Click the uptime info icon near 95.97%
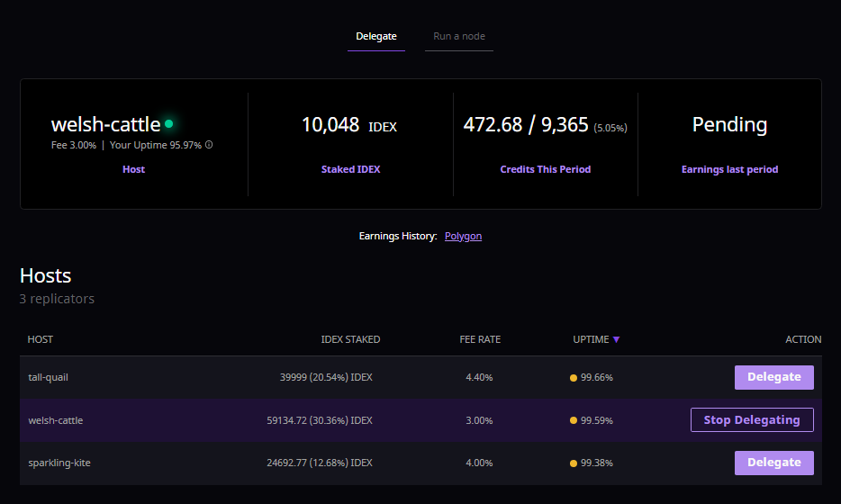This screenshot has height=504, width=841. (209, 145)
